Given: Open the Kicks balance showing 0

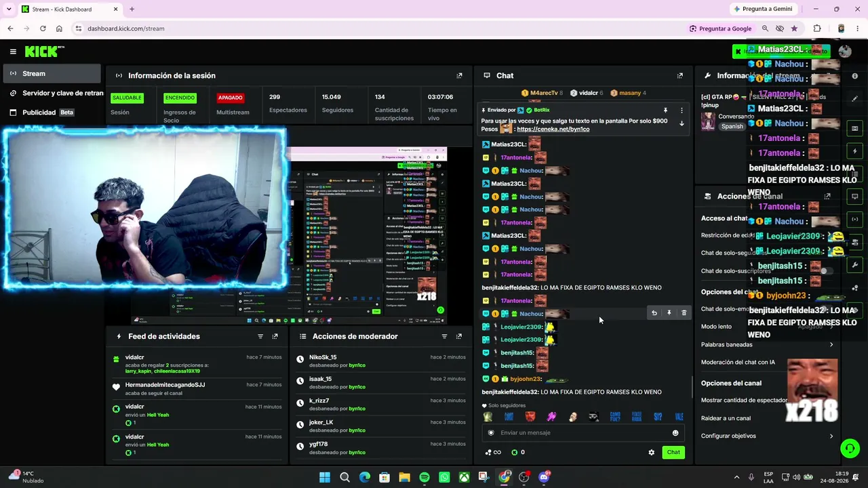Looking at the screenshot, I should click(x=518, y=452).
